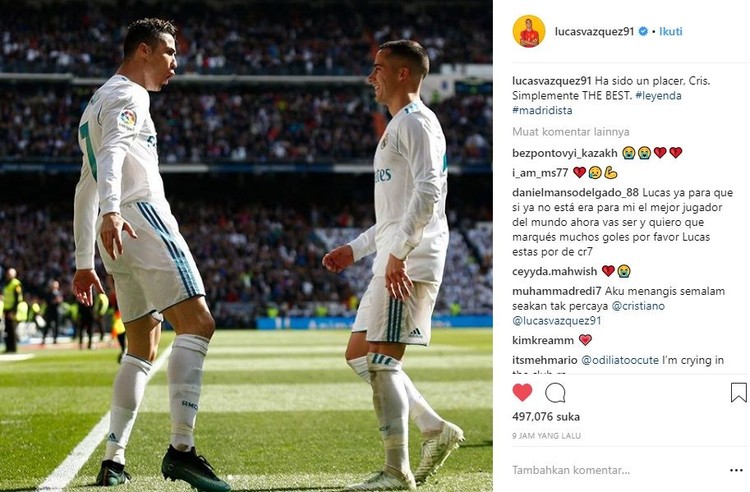Open the comment speech bubble icon

(x=555, y=393)
